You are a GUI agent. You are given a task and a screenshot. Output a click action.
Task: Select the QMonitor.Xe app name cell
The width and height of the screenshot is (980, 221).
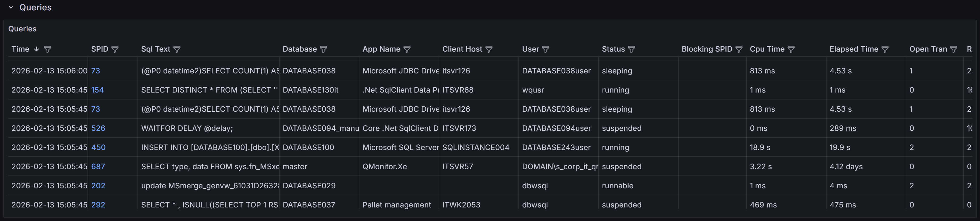pos(399,166)
